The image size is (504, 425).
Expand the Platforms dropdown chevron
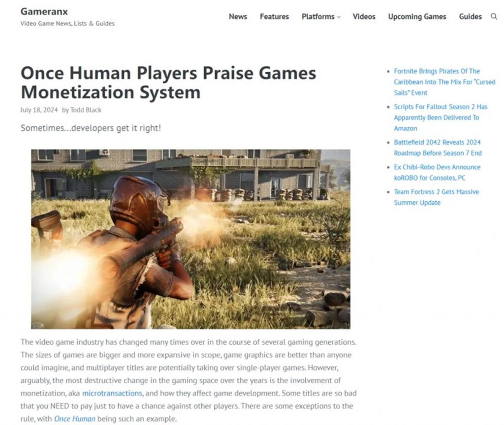point(339,17)
